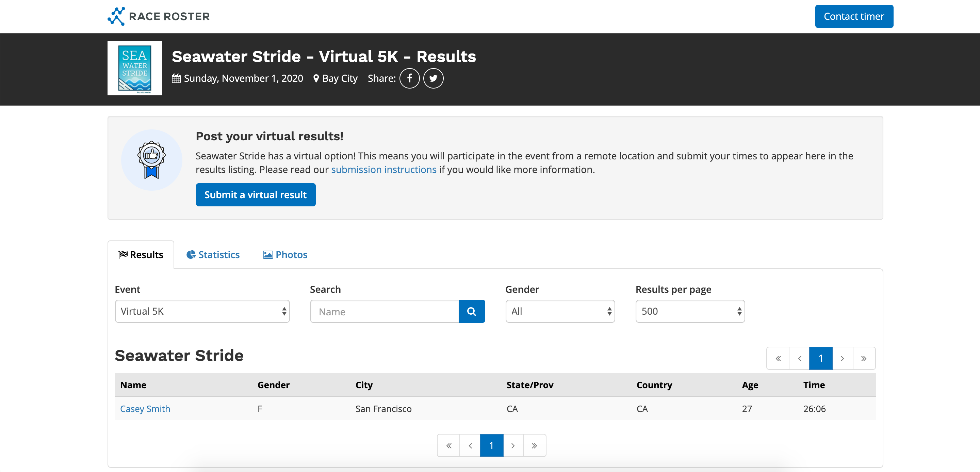Click the Race Roster logo
This screenshot has width=980, height=472.
pos(159,16)
